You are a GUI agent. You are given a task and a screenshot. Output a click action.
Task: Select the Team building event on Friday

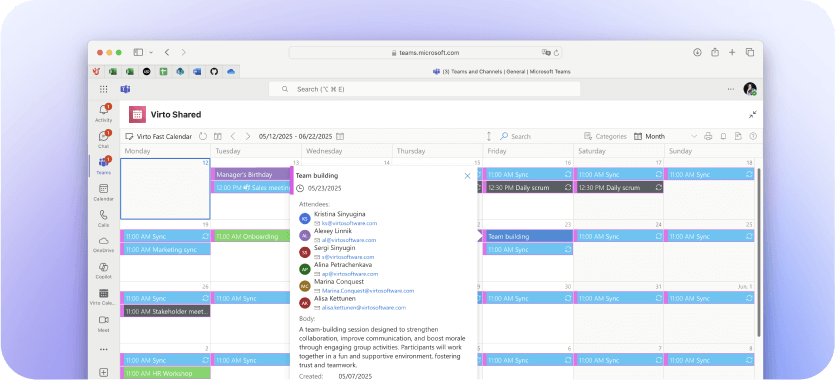528,236
